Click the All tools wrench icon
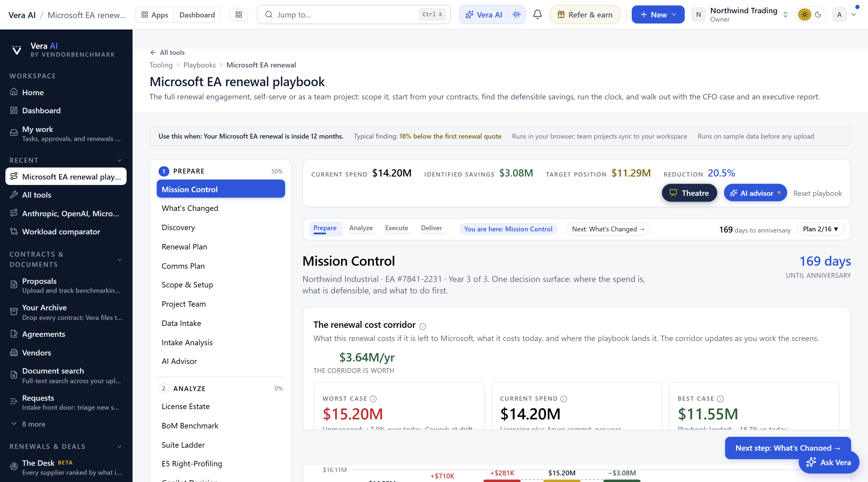This screenshot has width=868, height=482. click(14, 195)
